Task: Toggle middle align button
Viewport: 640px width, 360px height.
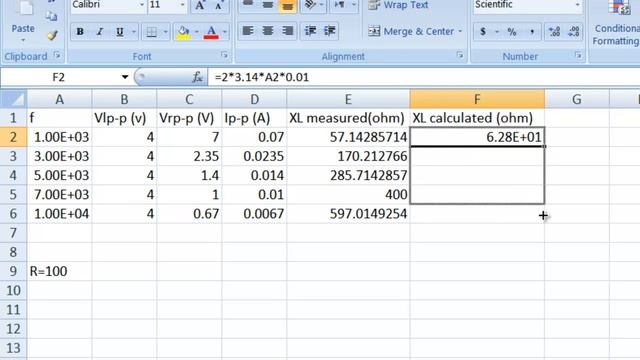Action: click(x=268, y=5)
